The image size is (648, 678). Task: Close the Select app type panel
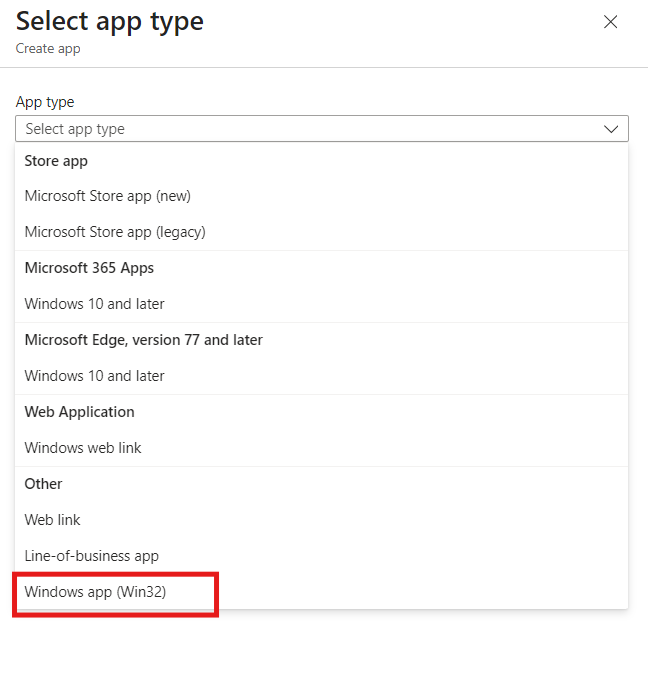pos(610,22)
